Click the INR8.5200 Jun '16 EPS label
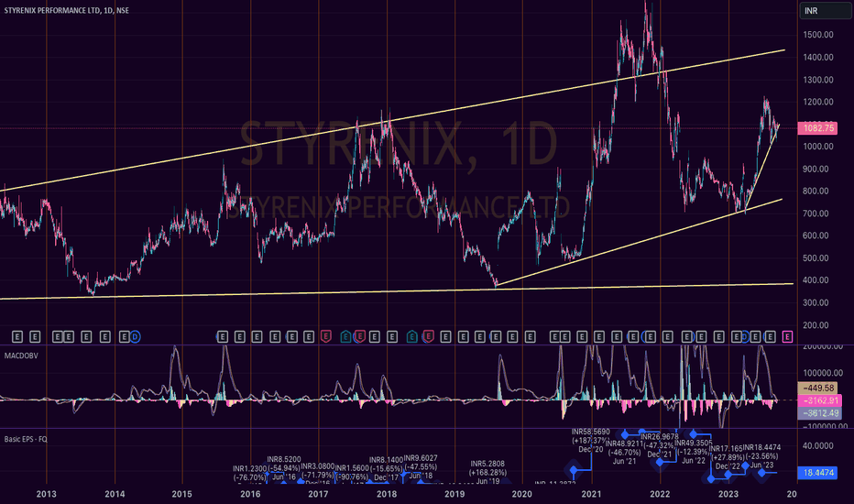Image resolution: width=854 pixels, height=504 pixels. 284,468
